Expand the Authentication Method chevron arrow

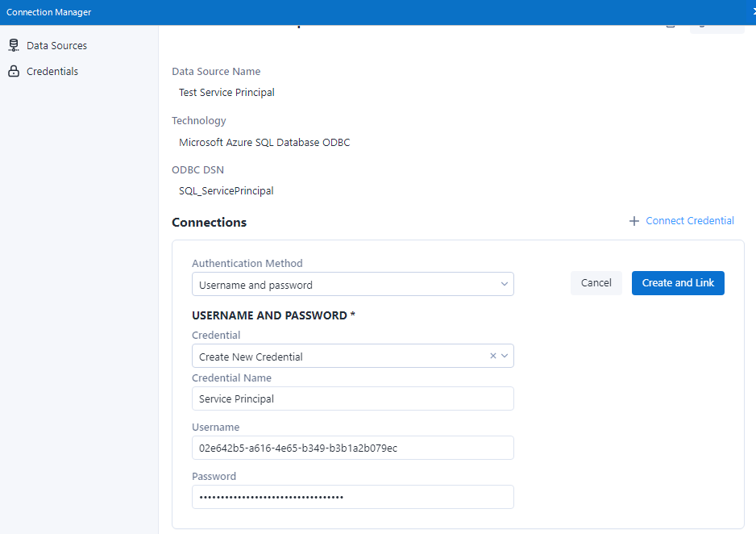505,284
